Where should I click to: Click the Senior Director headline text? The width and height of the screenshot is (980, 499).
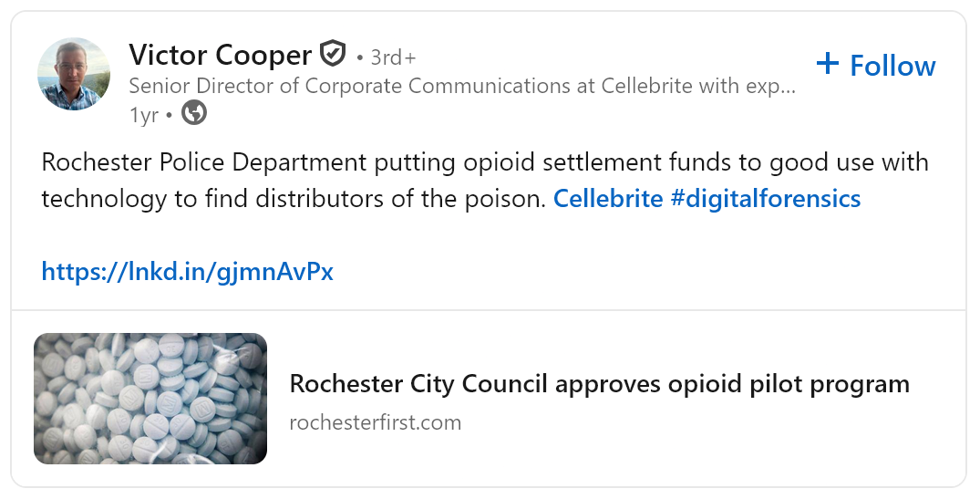pos(456,87)
